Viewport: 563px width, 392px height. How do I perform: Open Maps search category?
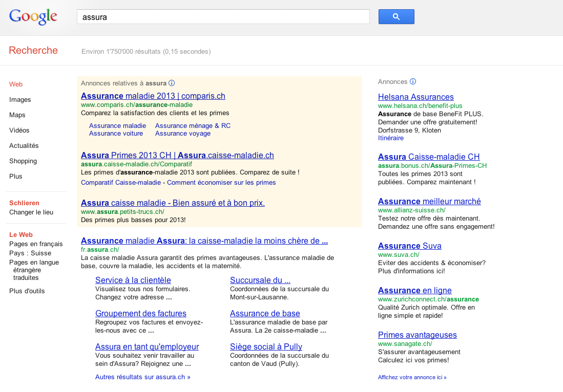(x=17, y=115)
